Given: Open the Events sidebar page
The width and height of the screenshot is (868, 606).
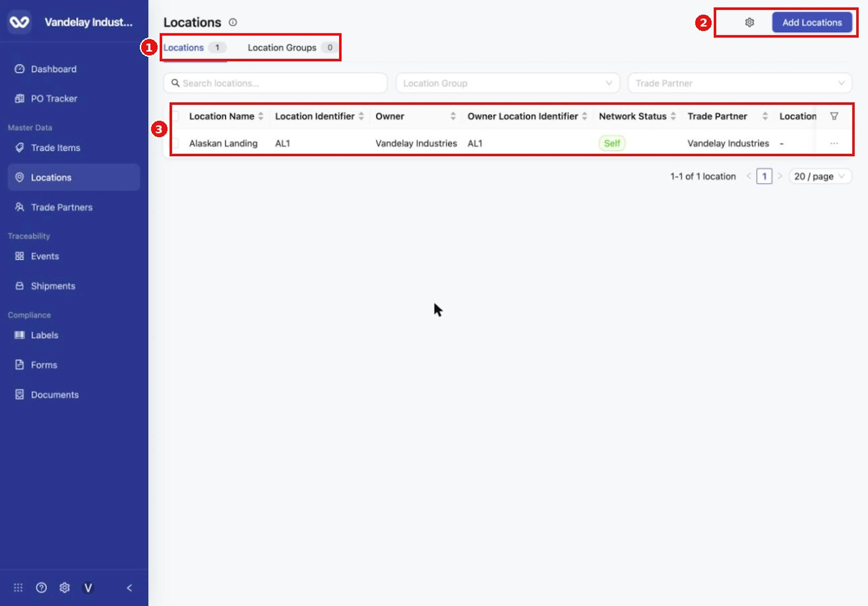Looking at the screenshot, I should (74, 256).
